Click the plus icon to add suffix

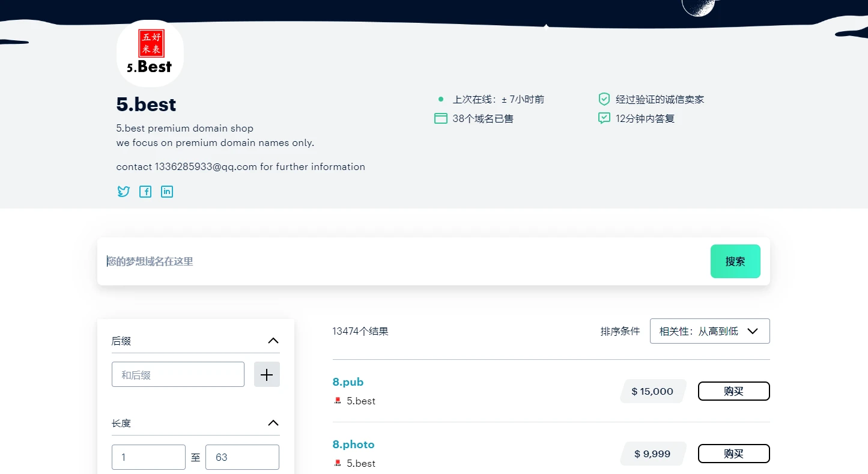pyautogui.click(x=267, y=375)
